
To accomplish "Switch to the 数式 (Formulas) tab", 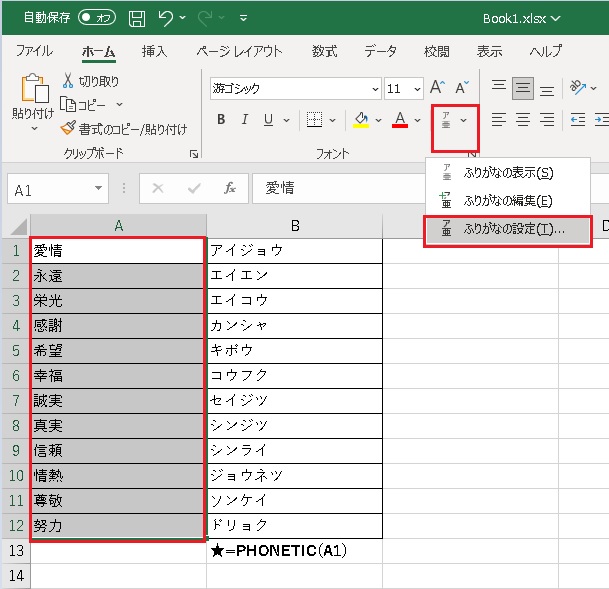I will (x=324, y=51).
